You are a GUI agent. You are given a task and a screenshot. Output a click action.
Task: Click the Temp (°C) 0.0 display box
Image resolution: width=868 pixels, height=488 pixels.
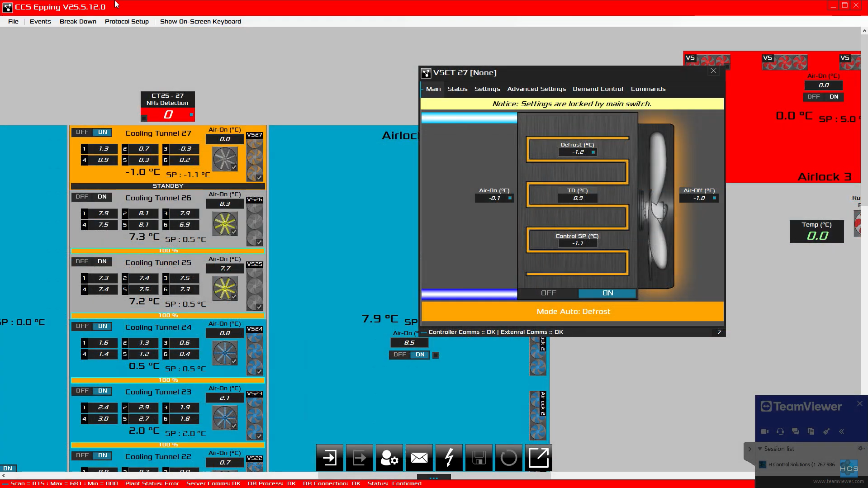coord(817,232)
